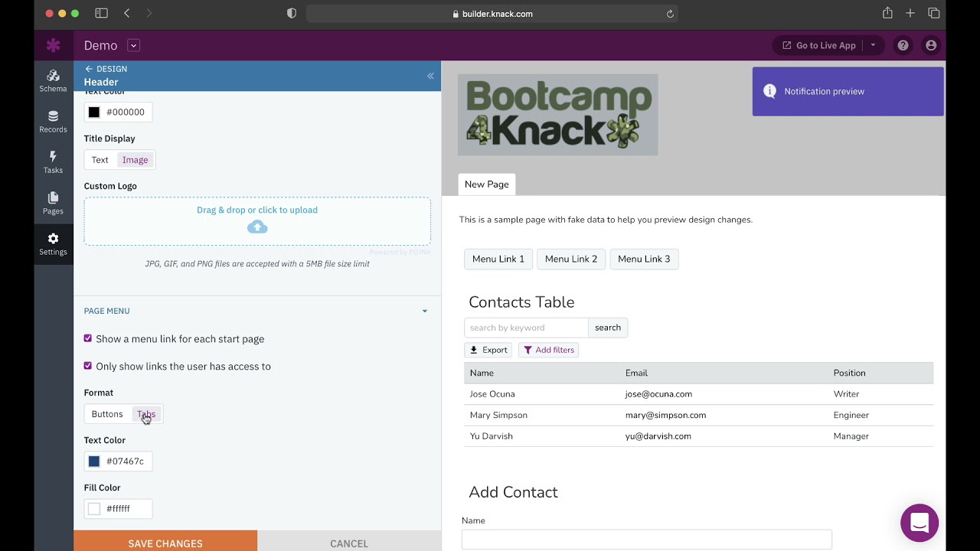The height and width of the screenshot is (551, 980).
Task: Click SAVE CHANGES button
Action: [165, 543]
